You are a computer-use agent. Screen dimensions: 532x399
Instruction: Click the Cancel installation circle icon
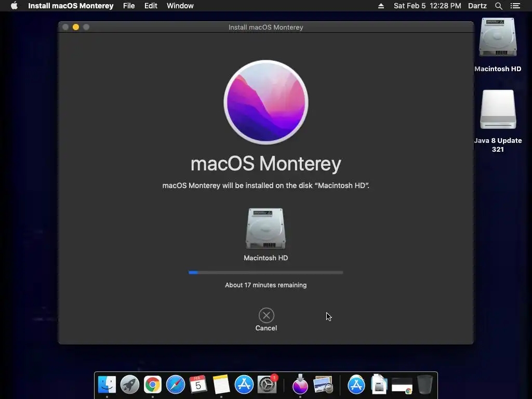click(267, 315)
